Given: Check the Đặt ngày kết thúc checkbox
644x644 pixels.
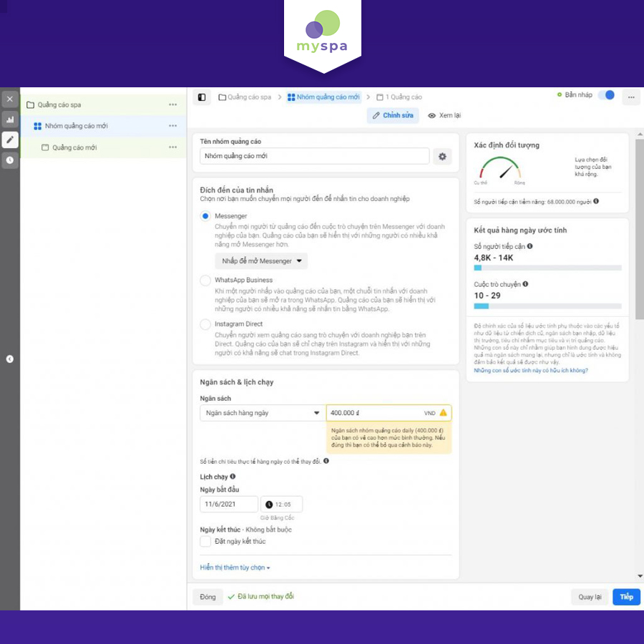Looking at the screenshot, I should pos(205,542).
